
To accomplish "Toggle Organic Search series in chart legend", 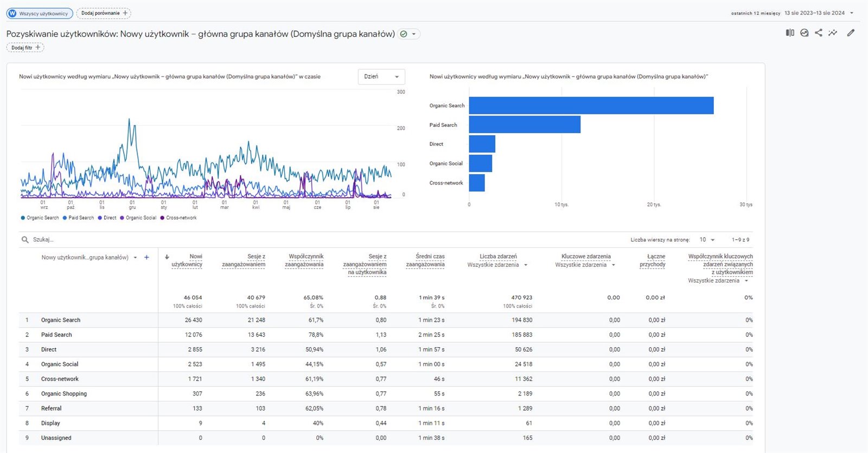I will [x=40, y=218].
